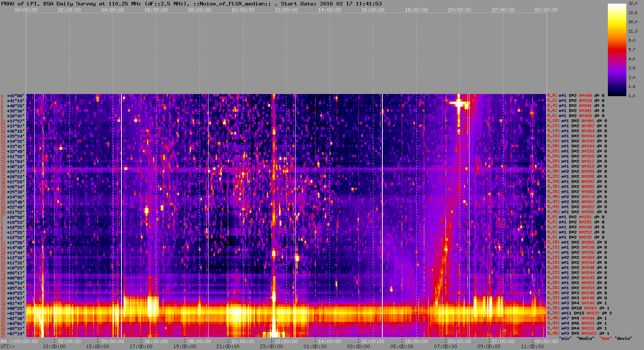Click the ^min^ column legend

(565, 339)
